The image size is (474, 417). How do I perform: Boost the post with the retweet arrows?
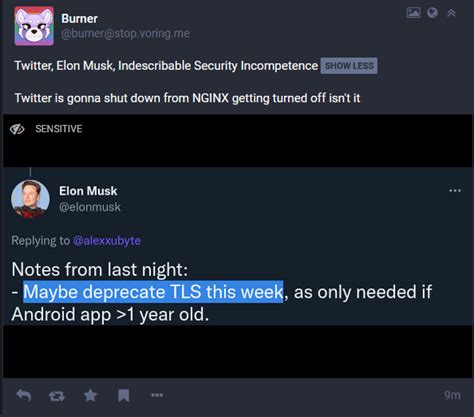pyautogui.click(x=56, y=396)
